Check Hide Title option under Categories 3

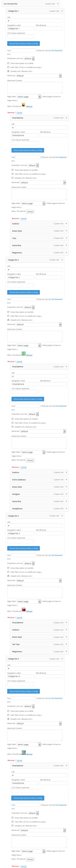tap(8, 572)
